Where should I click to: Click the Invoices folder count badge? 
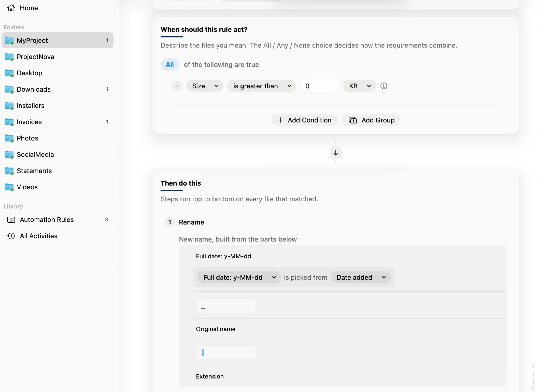tap(107, 122)
